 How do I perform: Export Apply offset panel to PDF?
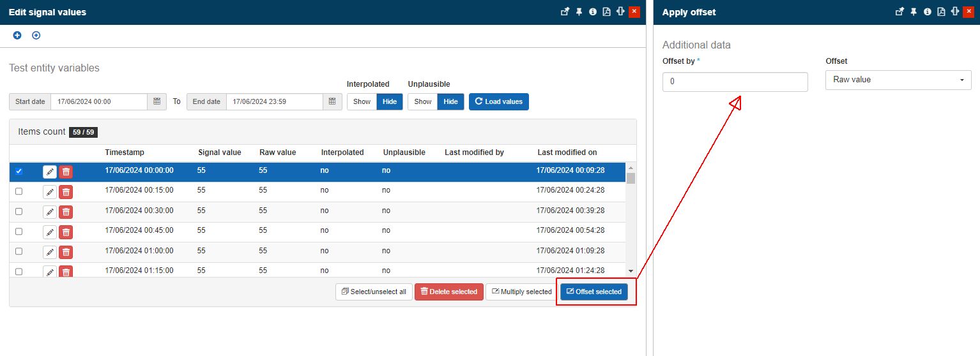[x=941, y=11]
